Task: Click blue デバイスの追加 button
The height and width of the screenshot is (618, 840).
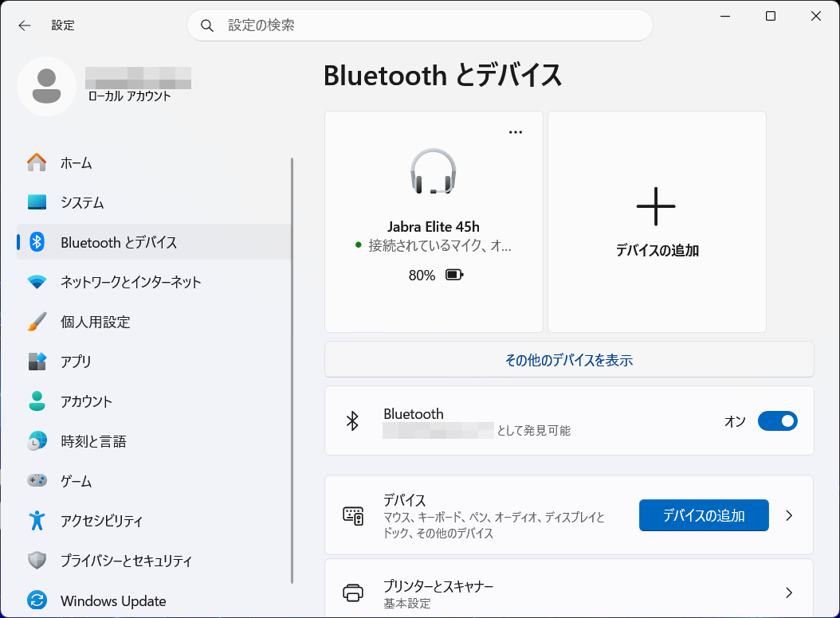Action: (704, 515)
